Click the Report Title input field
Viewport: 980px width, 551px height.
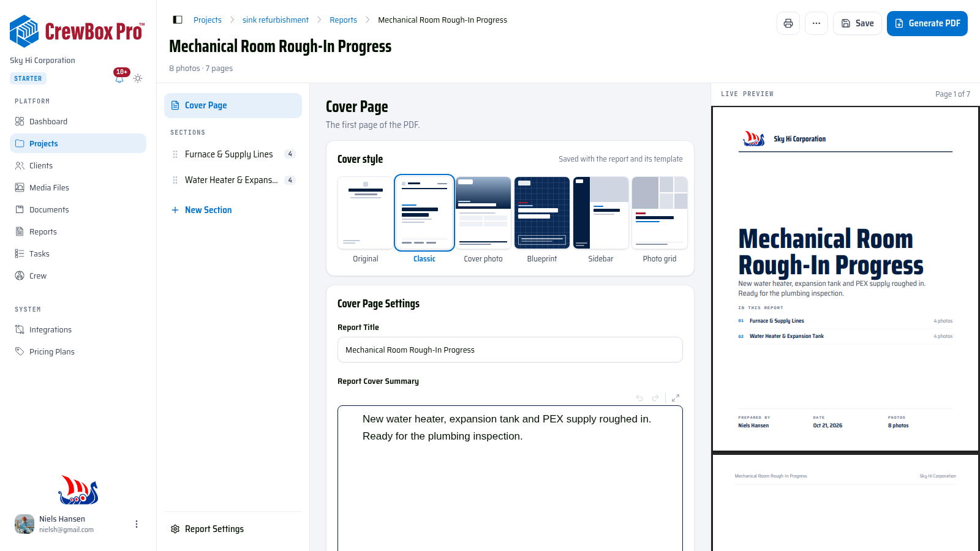click(x=510, y=350)
